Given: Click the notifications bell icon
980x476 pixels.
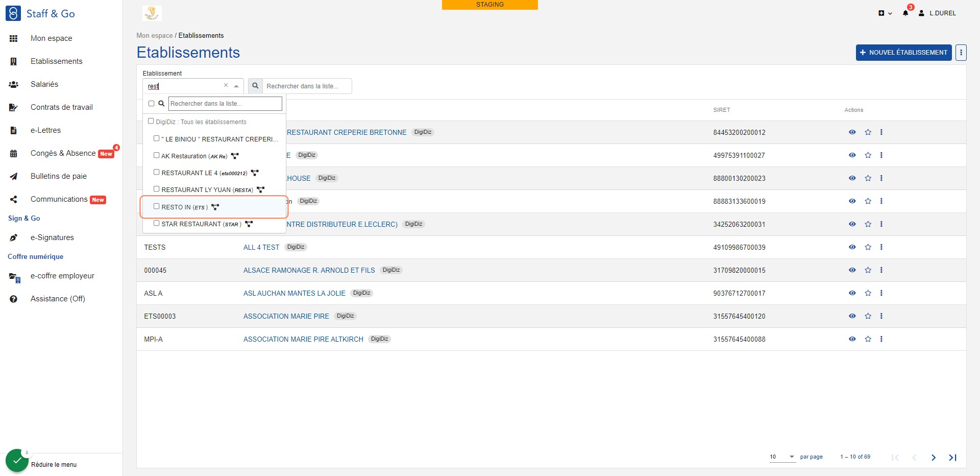Looking at the screenshot, I should click(905, 13).
